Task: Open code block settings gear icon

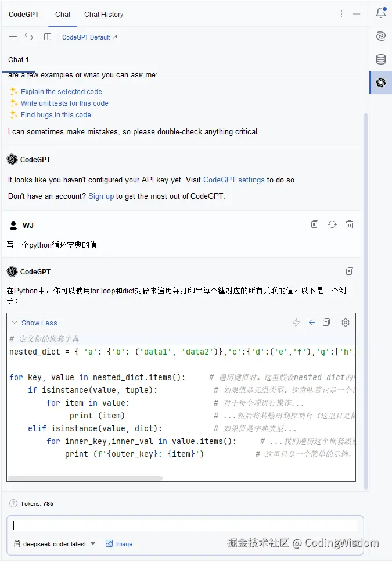Action: point(346,323)
